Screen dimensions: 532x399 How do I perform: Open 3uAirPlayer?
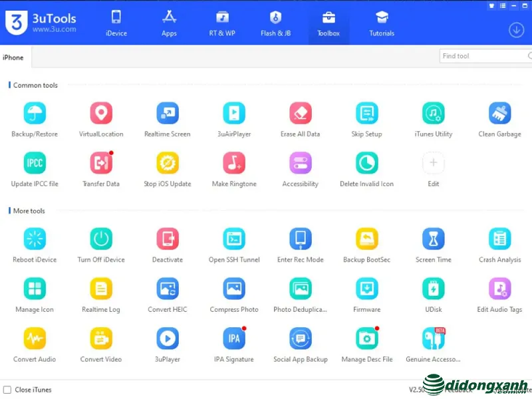234,113
